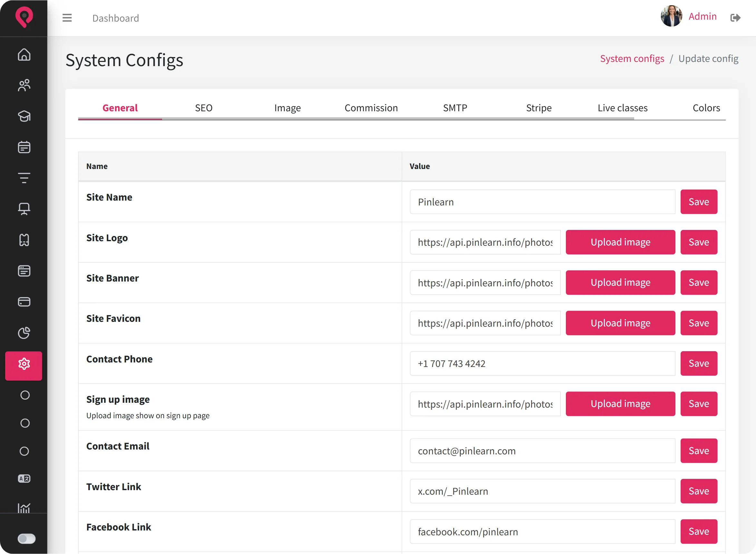Focus the Sign up image URL field
This screenshot has height=554, width=756.
(485, 404)
